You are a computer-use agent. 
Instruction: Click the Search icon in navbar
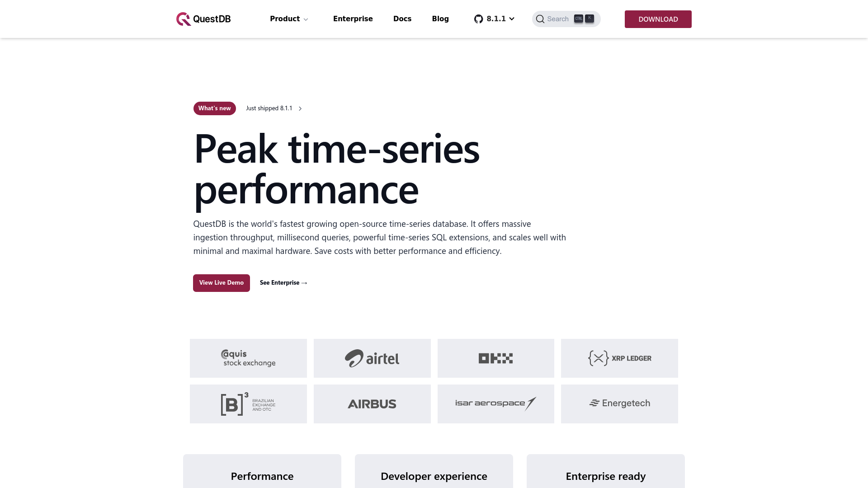(540, 19)
